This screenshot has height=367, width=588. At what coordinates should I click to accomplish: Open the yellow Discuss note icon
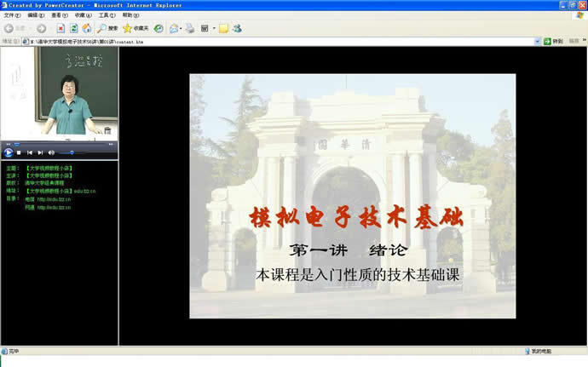[x=223, y=28]
